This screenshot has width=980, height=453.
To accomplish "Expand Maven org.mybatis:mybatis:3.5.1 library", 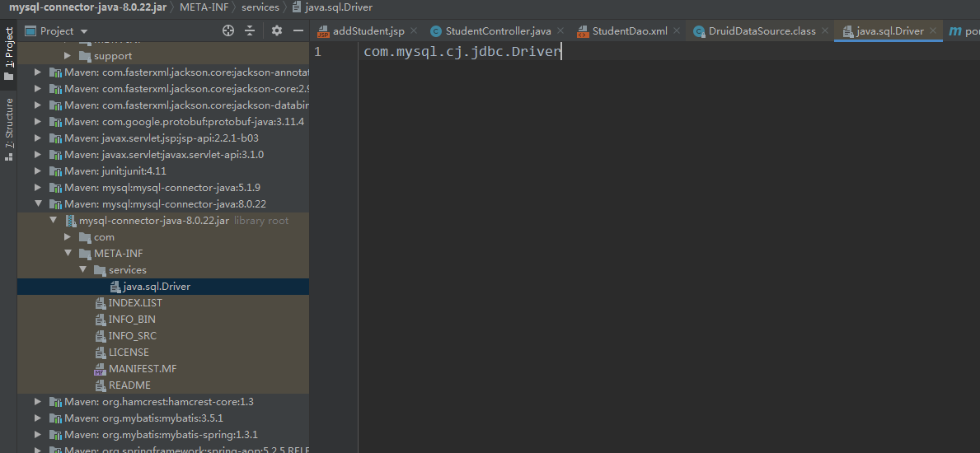I will point(38,418).
